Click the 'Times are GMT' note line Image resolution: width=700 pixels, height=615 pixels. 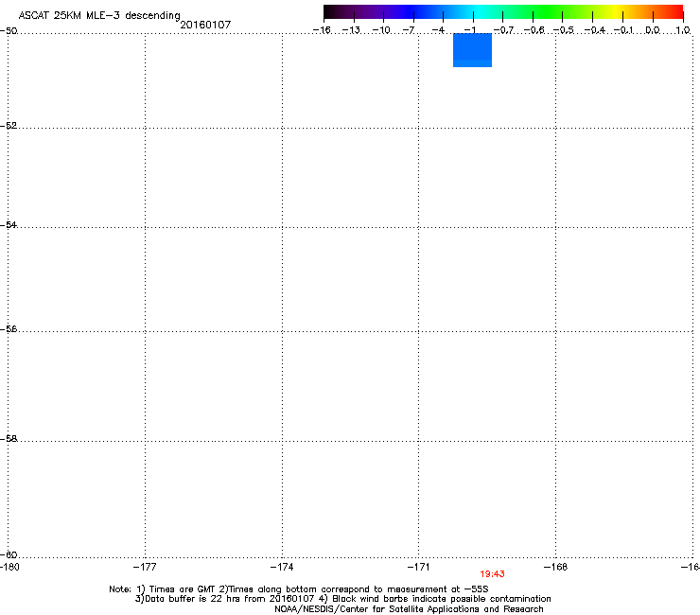(299, 589)
